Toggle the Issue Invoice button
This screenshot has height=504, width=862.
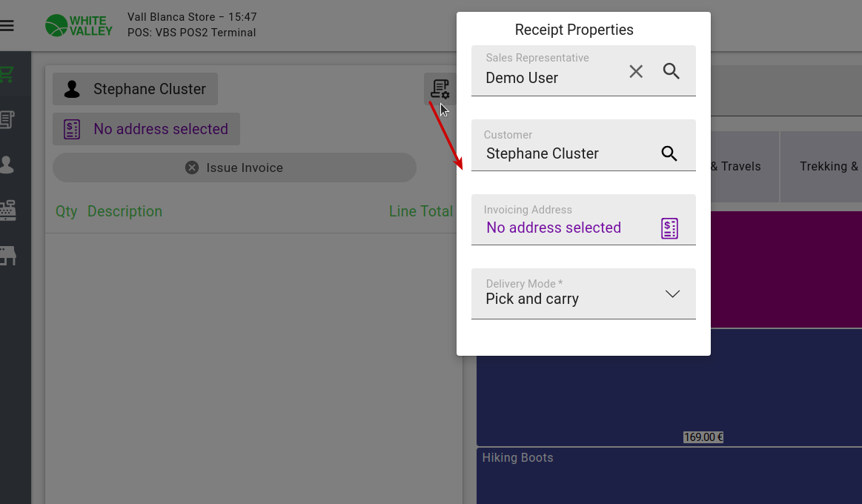234,168
